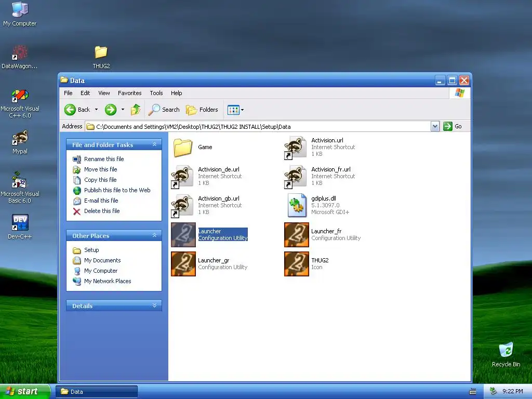Select the Launcher_gr configuration utility icon
Screen dimensions: 532x399
tap(183, 264)
